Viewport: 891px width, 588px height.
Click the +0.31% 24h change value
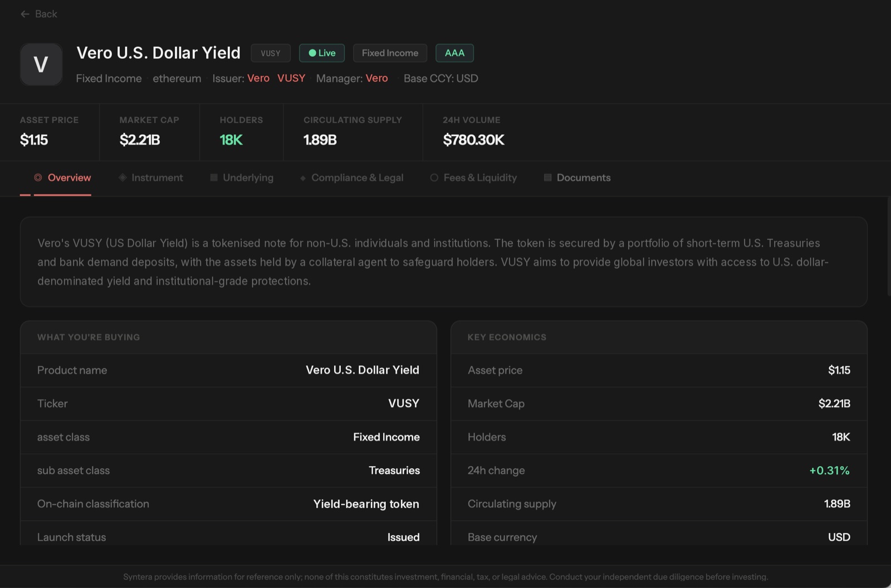(x=830, y=471)
